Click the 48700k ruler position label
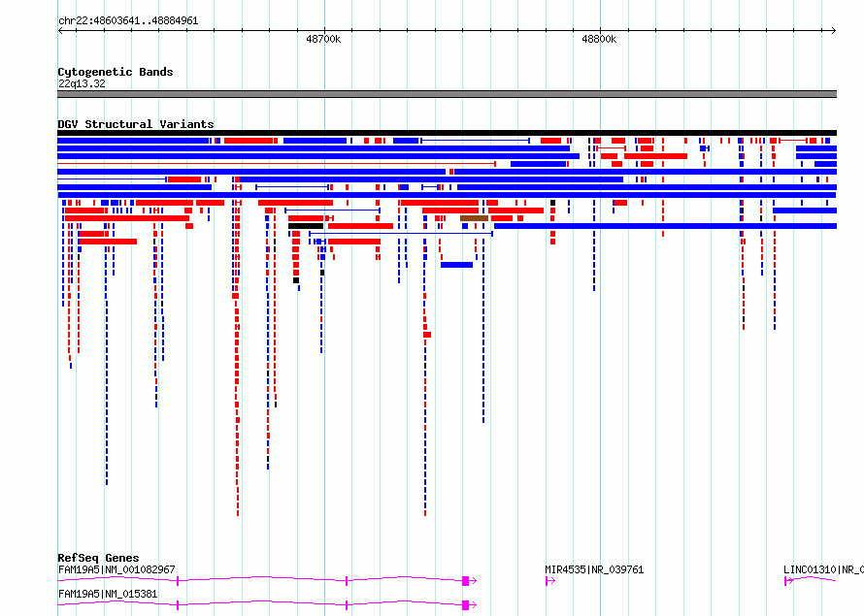Viewport: 864px width, 616px height. [323, 39]
